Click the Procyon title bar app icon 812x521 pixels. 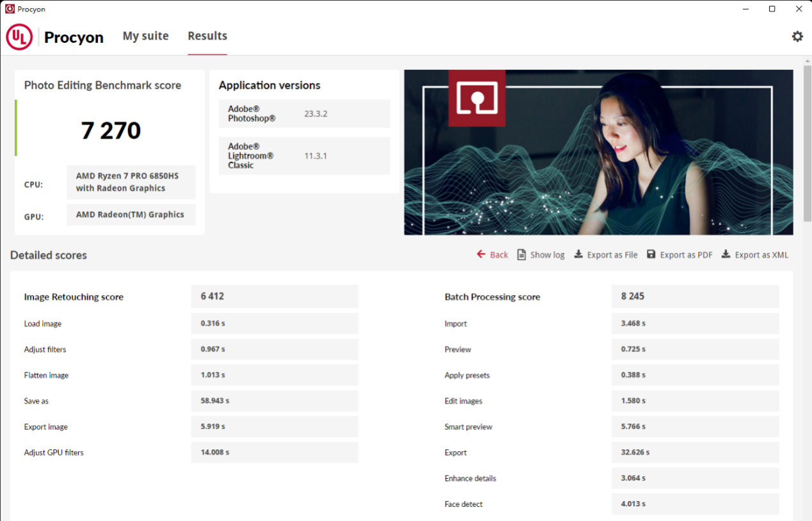pyautogui.click(x=10, y=9)
